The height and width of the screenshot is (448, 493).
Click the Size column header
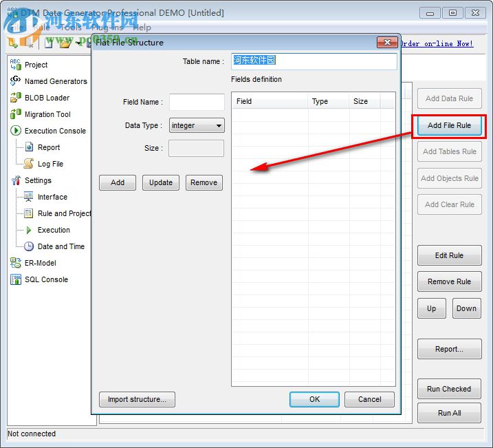[x=364, y=101]
